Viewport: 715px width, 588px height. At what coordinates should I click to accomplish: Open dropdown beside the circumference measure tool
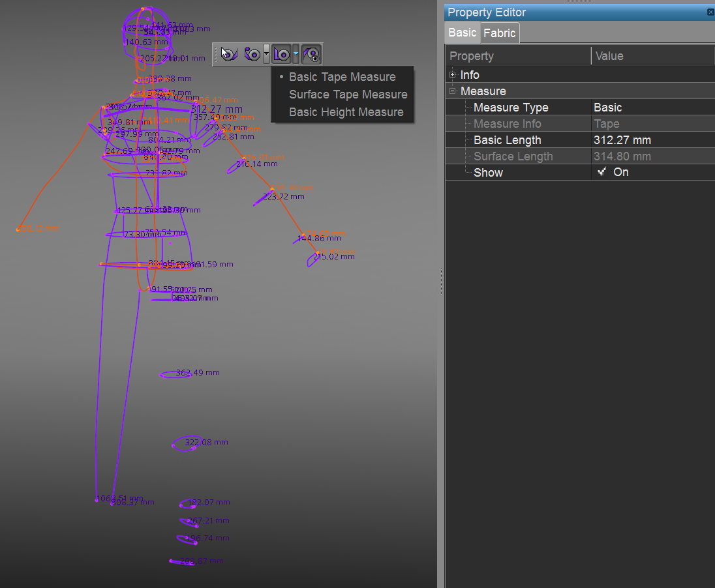coord(266,54)
